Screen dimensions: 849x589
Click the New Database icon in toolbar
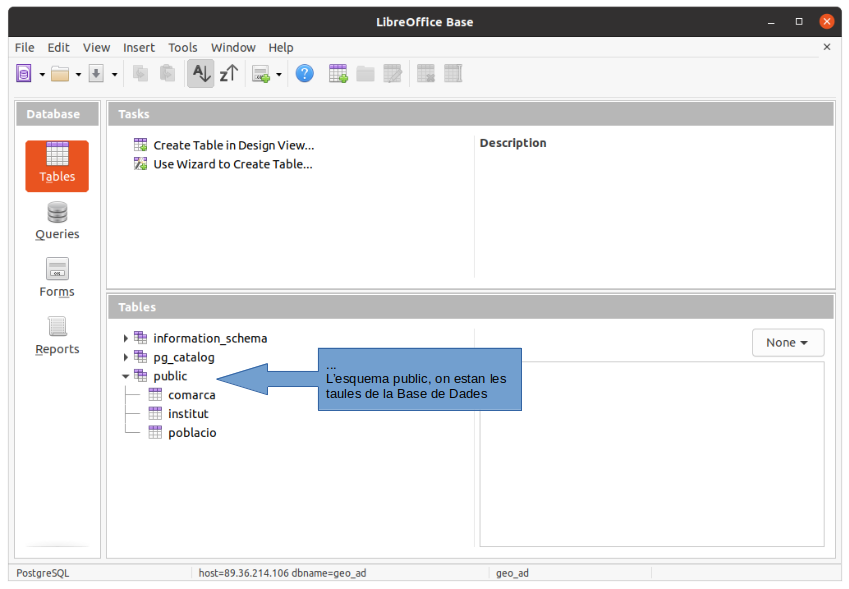(x=24, y=73)
